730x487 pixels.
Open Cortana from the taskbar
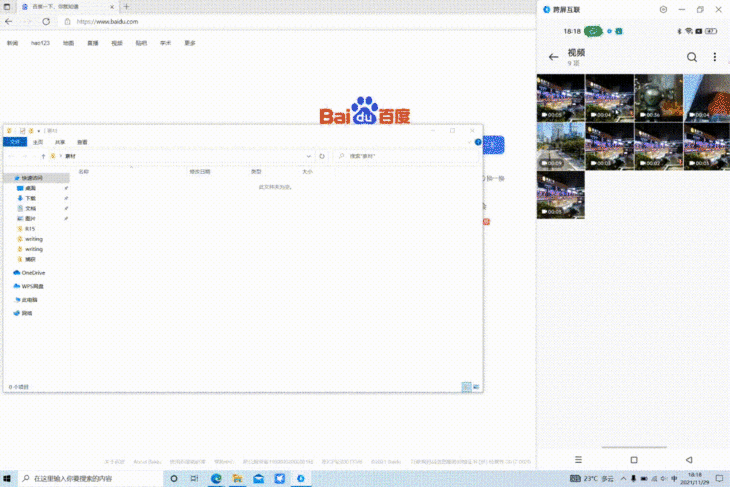(x=174, y=478)
